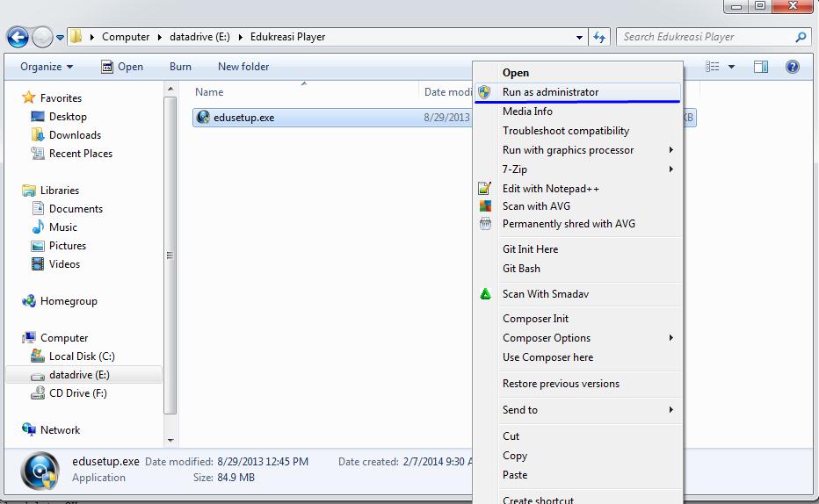Image resolution: width=819 pixels, height=504 pixels.
Task: Open Favorites in the navigation pane
Action: [x=61, y=98]
